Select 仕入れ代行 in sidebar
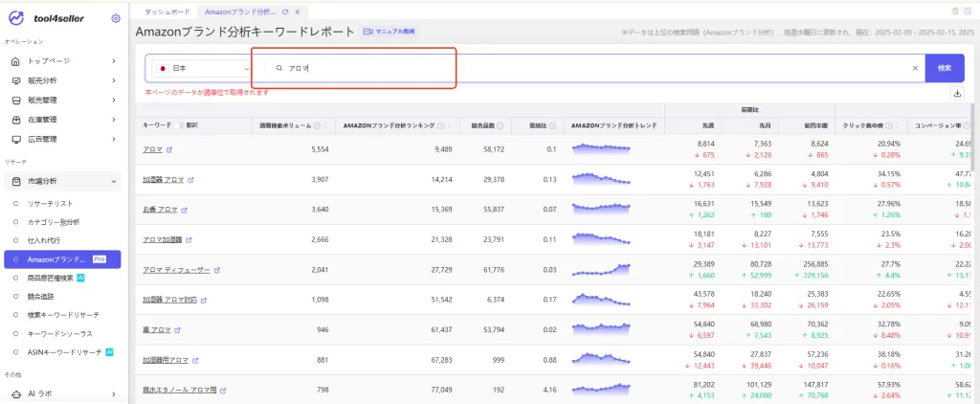 [x=44, y=240]
